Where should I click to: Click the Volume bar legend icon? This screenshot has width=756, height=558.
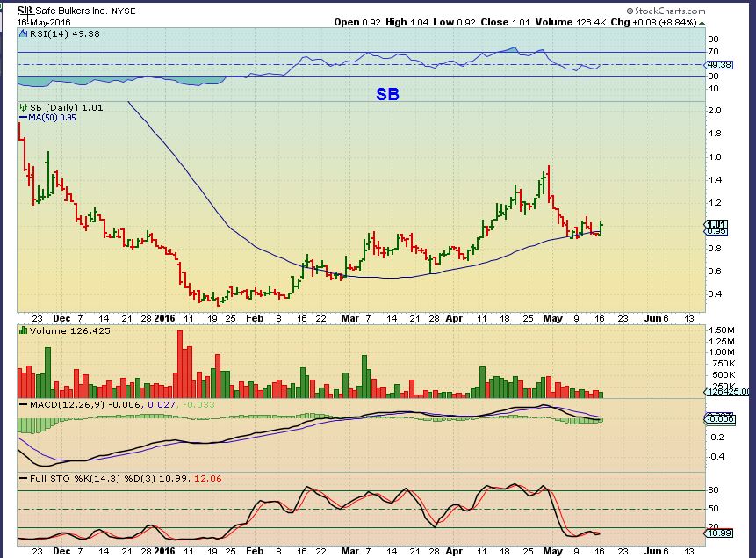point(23,330)
